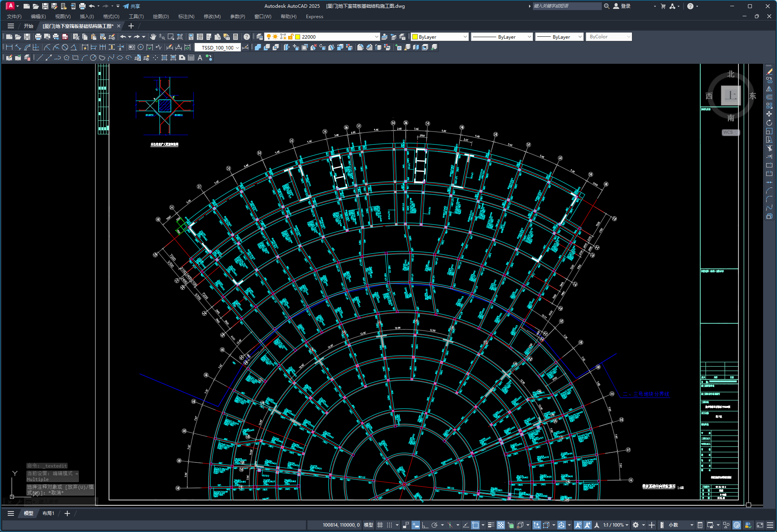Expand the TSSD_100_100 dimension style dropdown

pos(237,48)
